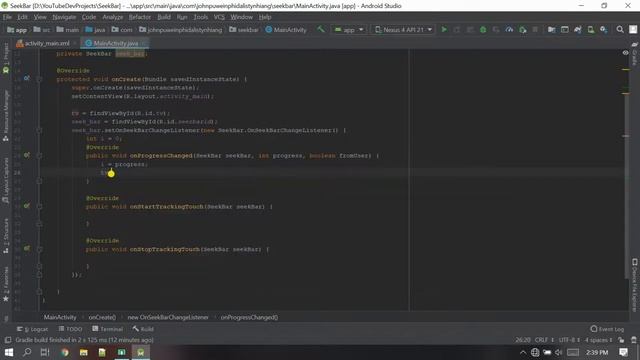Open Windows notification action center icon
This screenshot has height=360, width=640.
(623, 352)
